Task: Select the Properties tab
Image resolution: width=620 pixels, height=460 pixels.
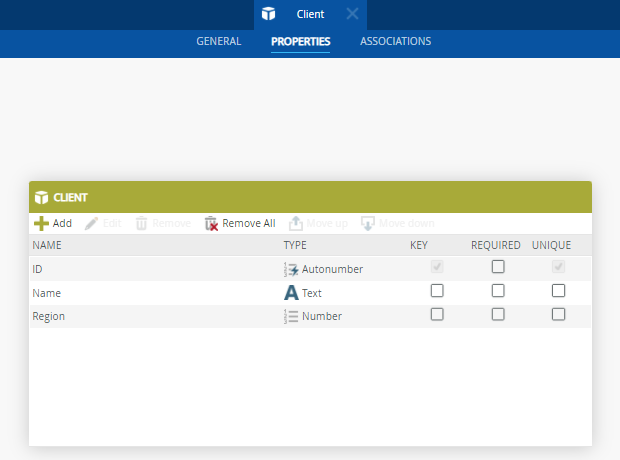Action: pyautogui.click(x=300, y=42)
